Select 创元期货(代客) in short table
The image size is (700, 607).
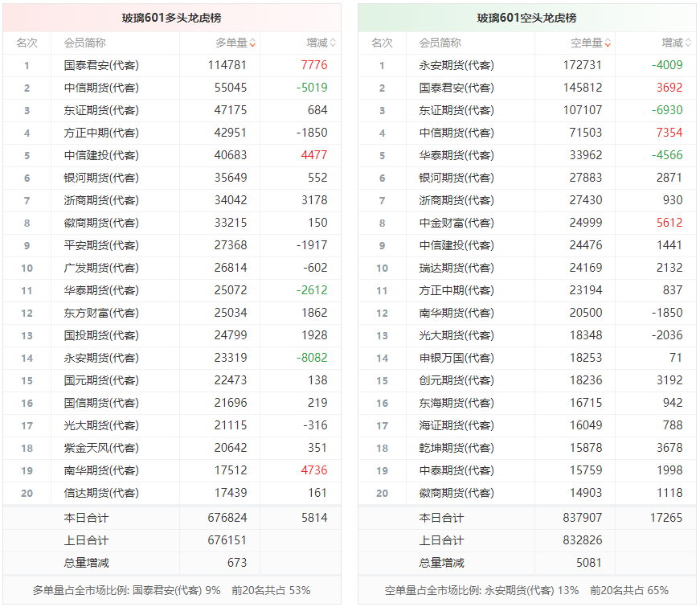[456, 380]
